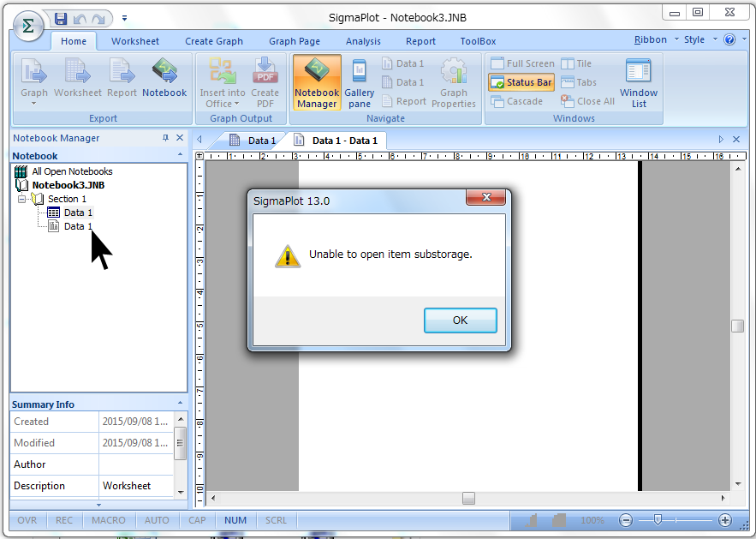
Task: Switch to the ToolBox tab
Action: (478, 41)
